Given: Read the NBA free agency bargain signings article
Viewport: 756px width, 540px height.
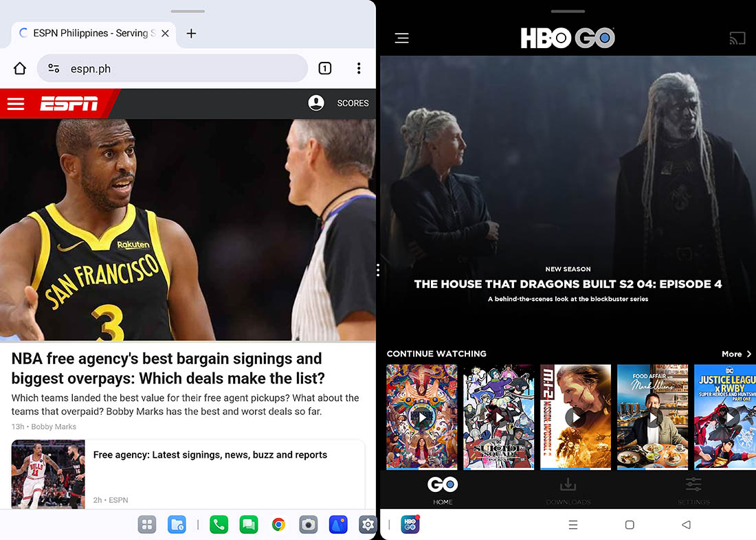Looking at the screenshot, I should click(168, 368).
